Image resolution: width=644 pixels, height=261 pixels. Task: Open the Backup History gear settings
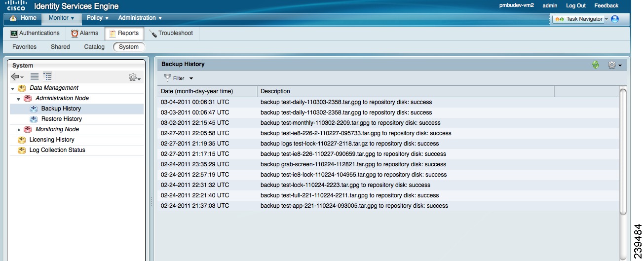point(614,65)
